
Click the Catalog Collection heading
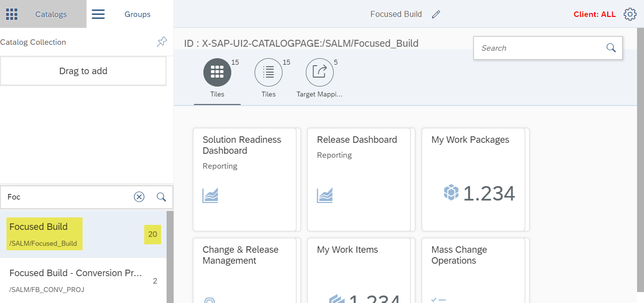pyautogui.click(x=33, y=42)
